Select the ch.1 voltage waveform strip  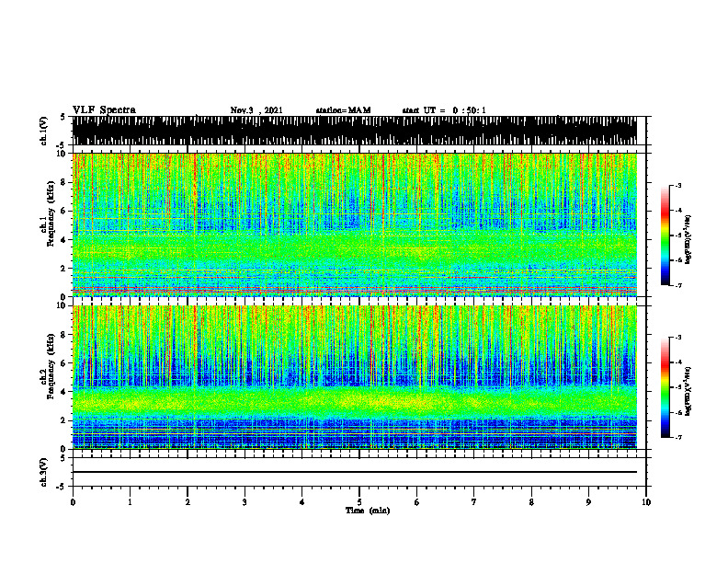pyautogui.click(x=354, y=131)
